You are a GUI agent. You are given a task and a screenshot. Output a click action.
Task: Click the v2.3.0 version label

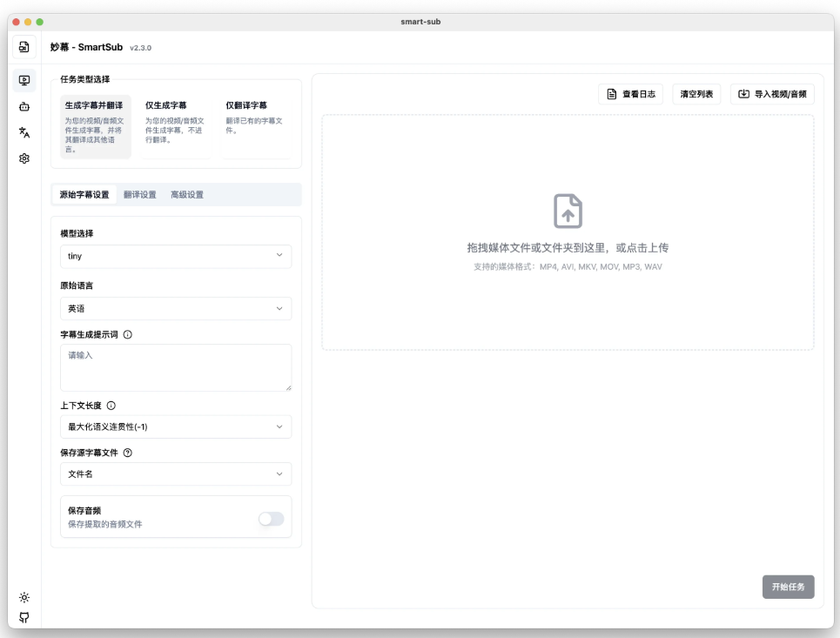[141, 48]
